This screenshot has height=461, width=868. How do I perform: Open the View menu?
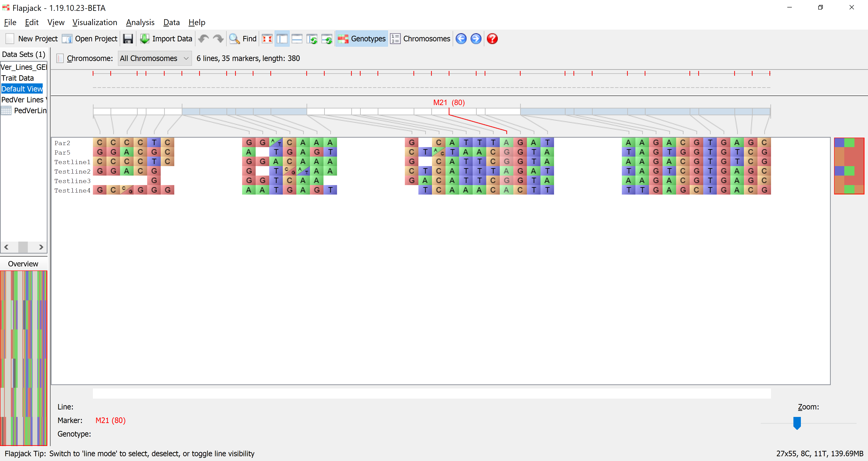(56, 22)
